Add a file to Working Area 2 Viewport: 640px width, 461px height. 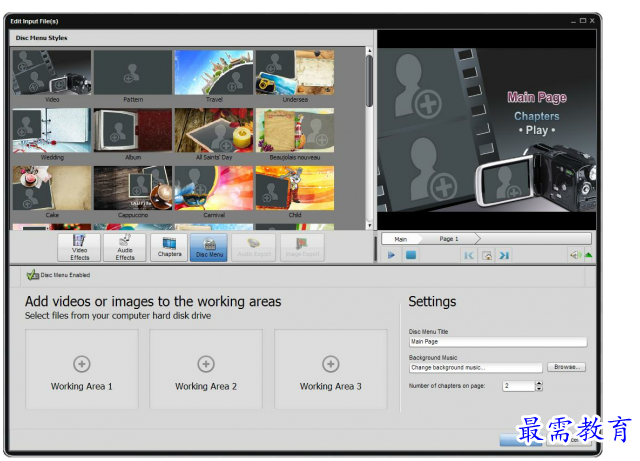tap(206, 369)
